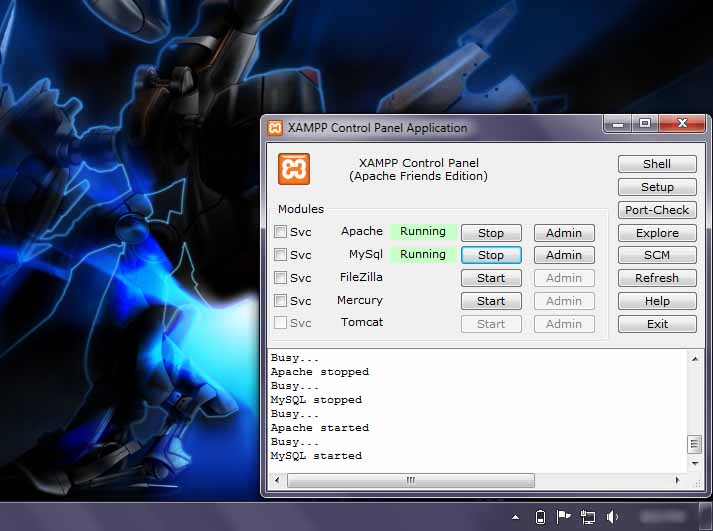
Task: Enable Svc checkbox for FileZilla
Action: coord(280,277)
